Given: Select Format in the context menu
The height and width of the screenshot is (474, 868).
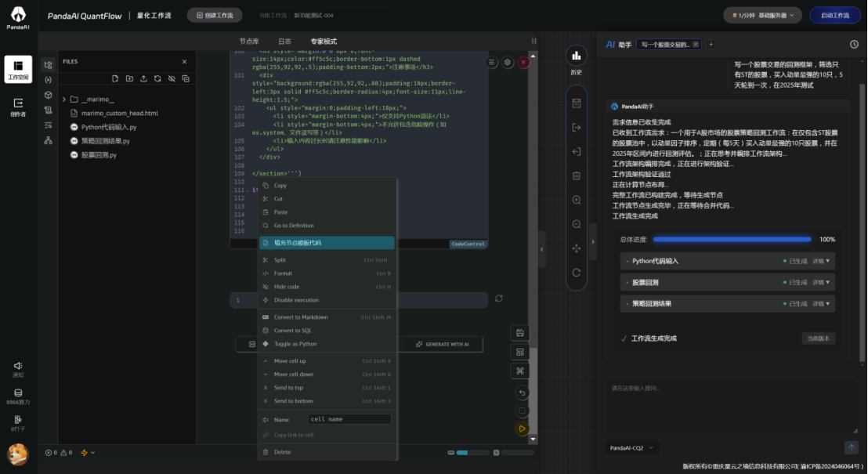Looking at the screenshot, I should click(x=327, y=273).
